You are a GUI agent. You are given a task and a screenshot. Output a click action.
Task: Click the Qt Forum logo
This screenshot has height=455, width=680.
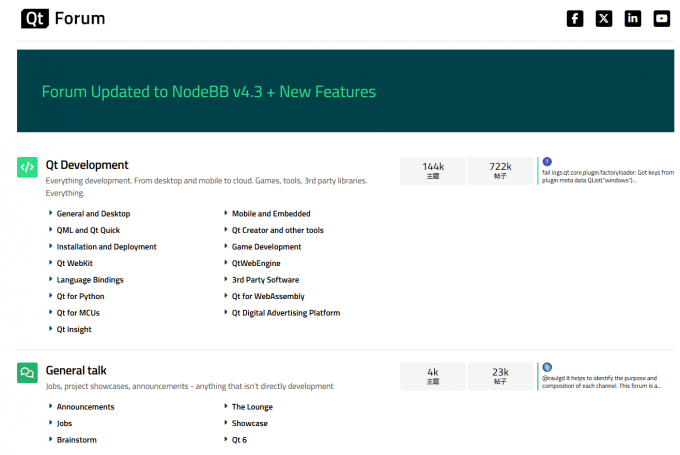62,18
